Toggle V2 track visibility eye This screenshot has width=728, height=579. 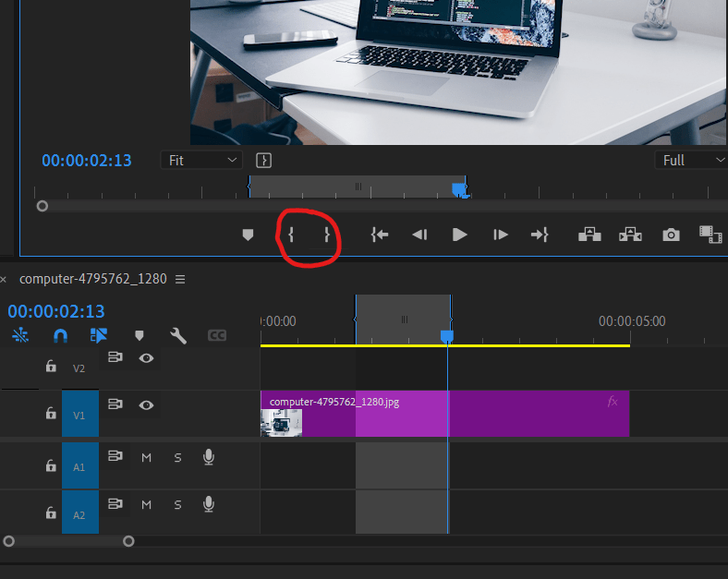point(146,357)
